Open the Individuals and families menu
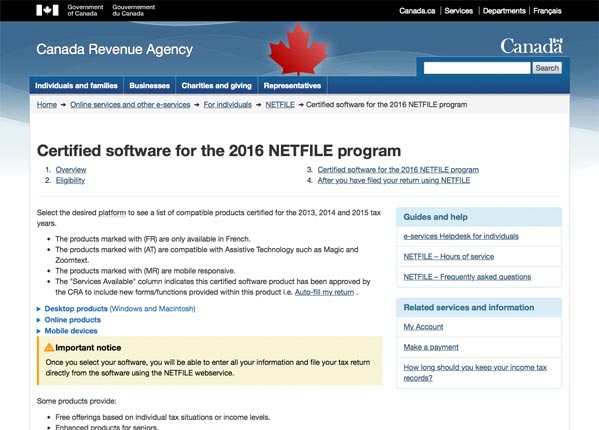The image size is (599, 430). [76, 86]
